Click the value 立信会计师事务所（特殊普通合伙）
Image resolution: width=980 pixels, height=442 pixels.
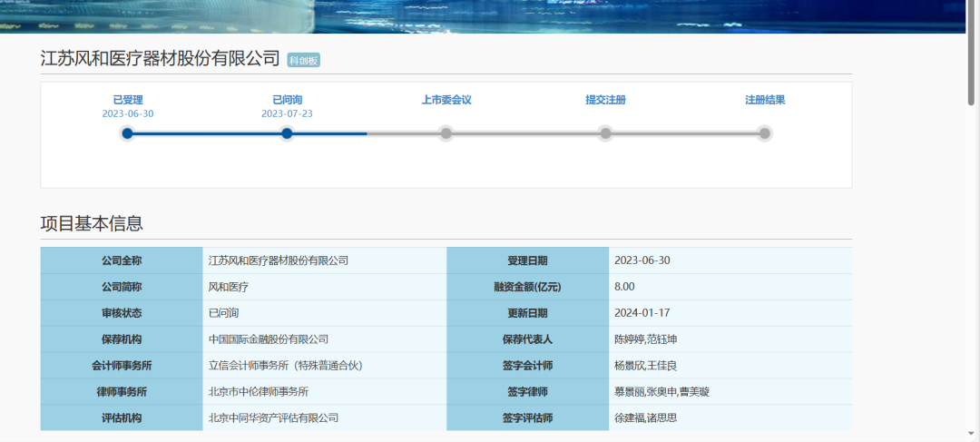[286, 366]
